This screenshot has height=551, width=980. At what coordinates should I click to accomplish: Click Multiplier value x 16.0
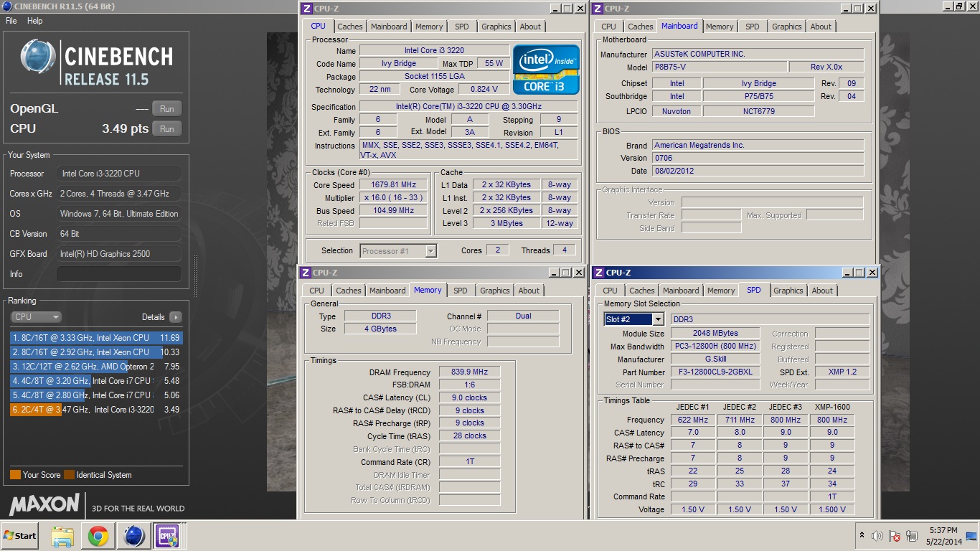393,198
